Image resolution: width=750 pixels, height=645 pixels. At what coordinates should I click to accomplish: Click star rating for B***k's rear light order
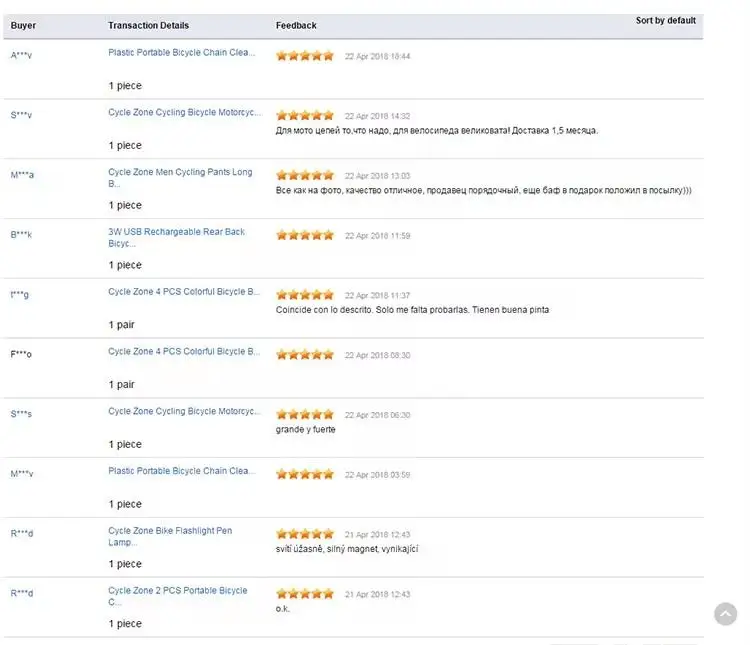click(x=305, y=235)
